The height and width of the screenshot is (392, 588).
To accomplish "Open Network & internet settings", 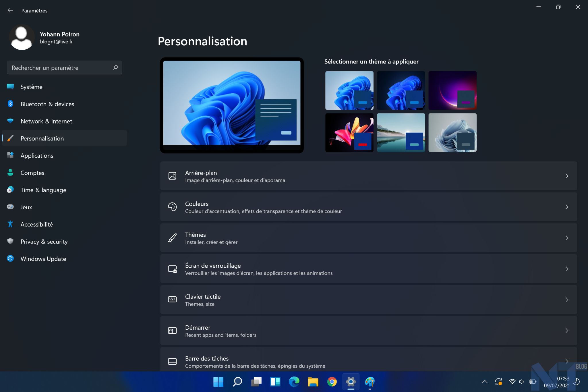I will (46, 121).
